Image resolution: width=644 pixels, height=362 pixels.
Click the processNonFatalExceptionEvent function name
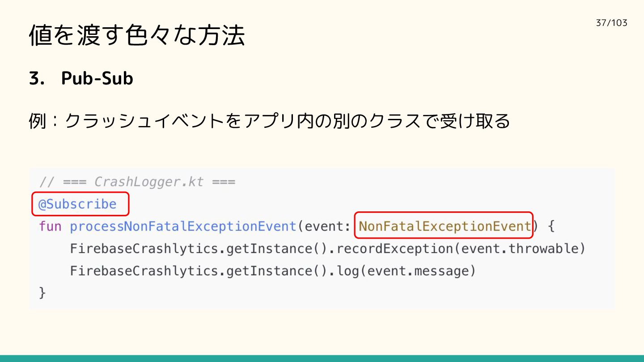pos(183,227)
